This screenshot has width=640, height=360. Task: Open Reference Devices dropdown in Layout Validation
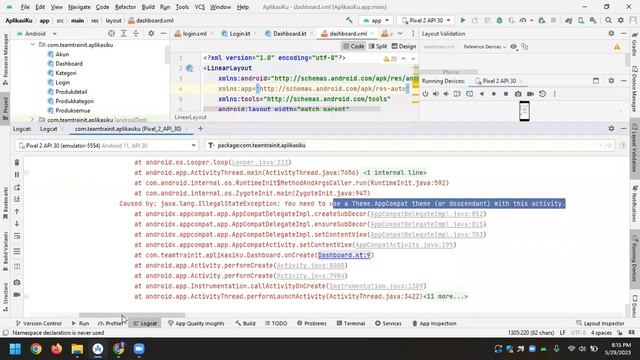[484, 47]
